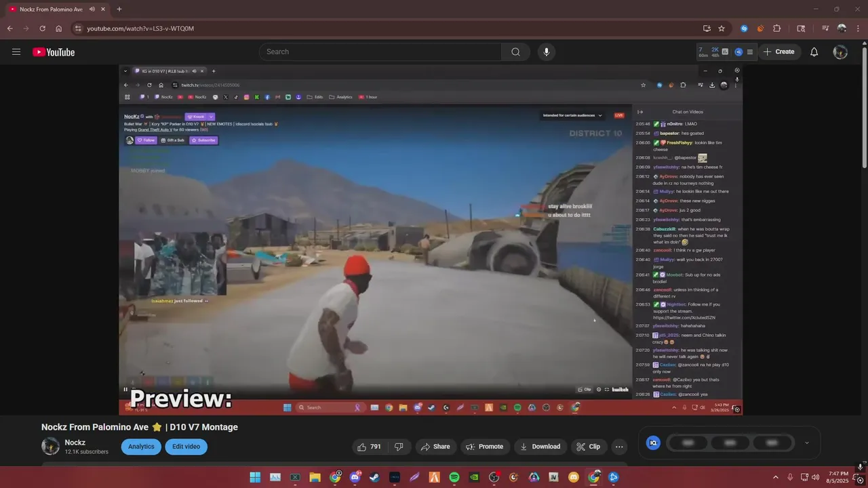Open the extension widget's hamburger menu
This screenshot has width=868, height=488.
[750, 52]
